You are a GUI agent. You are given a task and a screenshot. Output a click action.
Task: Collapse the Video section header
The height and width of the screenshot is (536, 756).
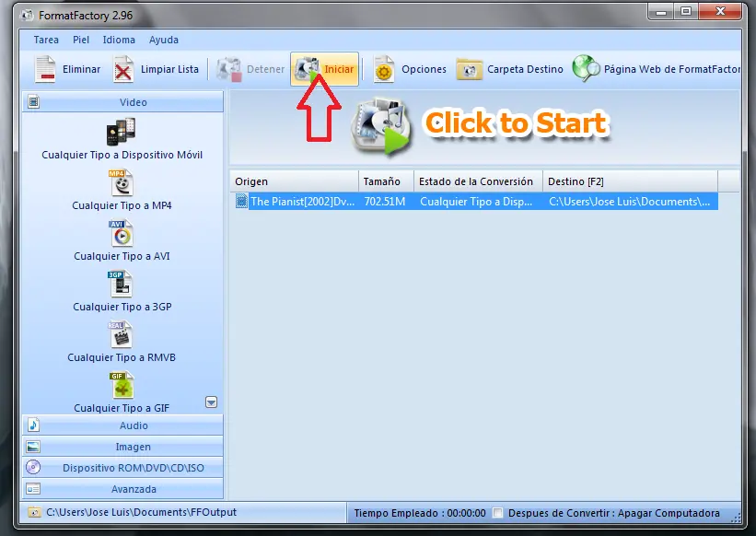[x=122, y=102]
